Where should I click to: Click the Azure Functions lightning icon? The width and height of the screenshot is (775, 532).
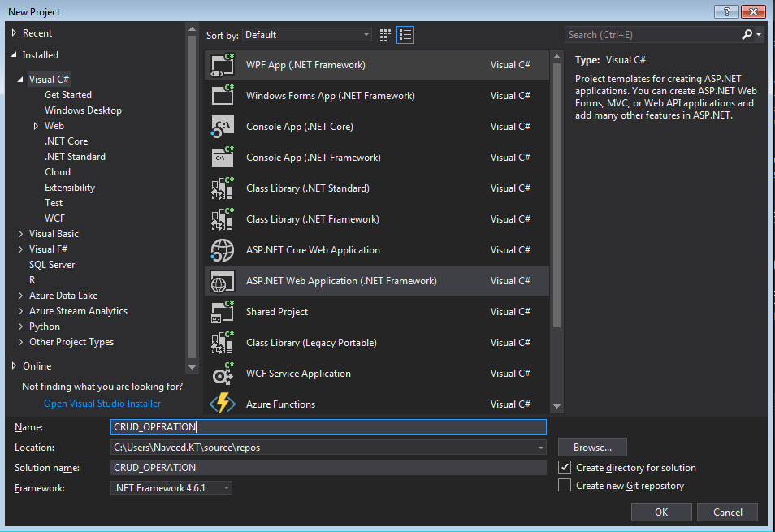[x=223, y=403]
